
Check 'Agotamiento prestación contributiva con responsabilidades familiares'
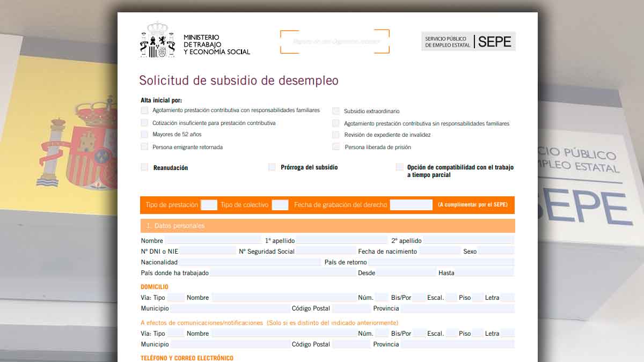coord(144,110)
